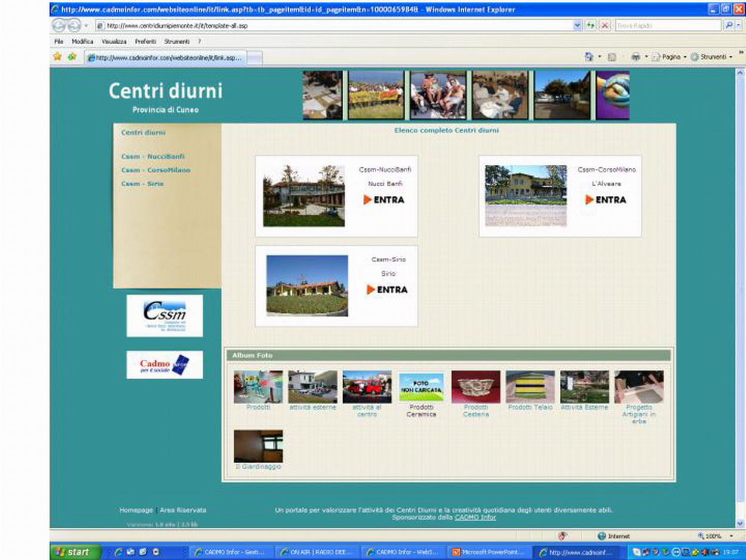Open the Preferiti menu

(145, 42)
